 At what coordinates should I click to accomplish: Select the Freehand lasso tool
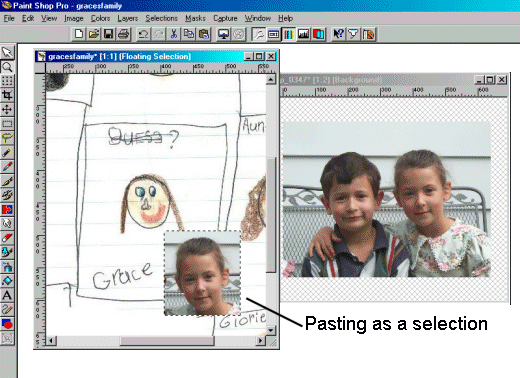pos(7,138)
